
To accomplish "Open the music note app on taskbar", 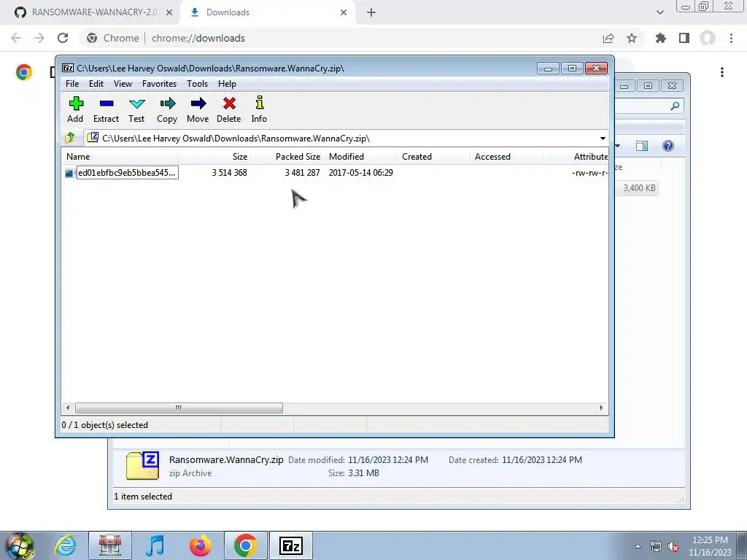I will click(155, 545).
